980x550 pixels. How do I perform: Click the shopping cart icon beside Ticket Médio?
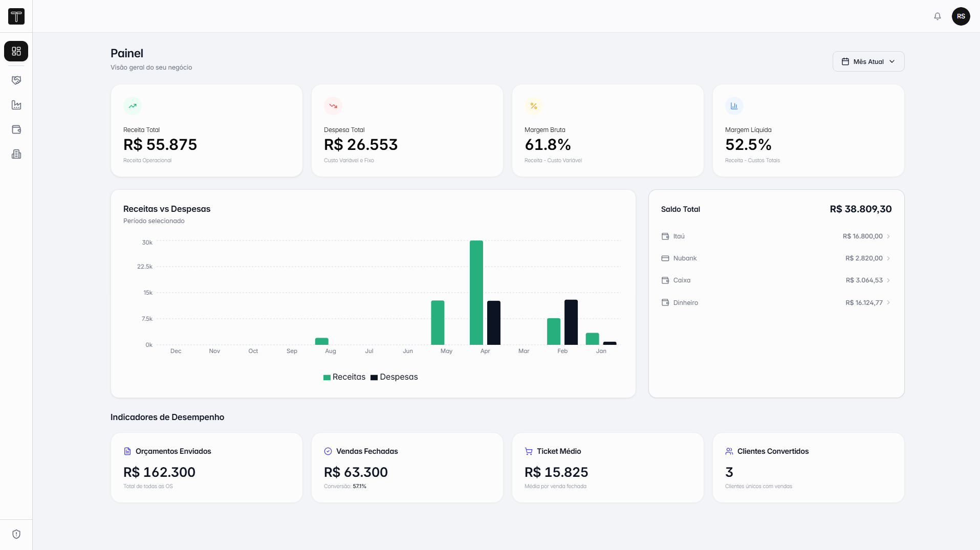[x=529, y=451]
